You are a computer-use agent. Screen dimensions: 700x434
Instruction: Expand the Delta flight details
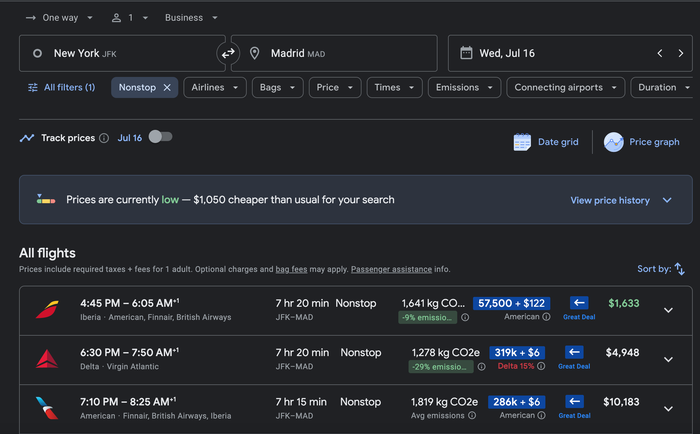tap(668, 359)
